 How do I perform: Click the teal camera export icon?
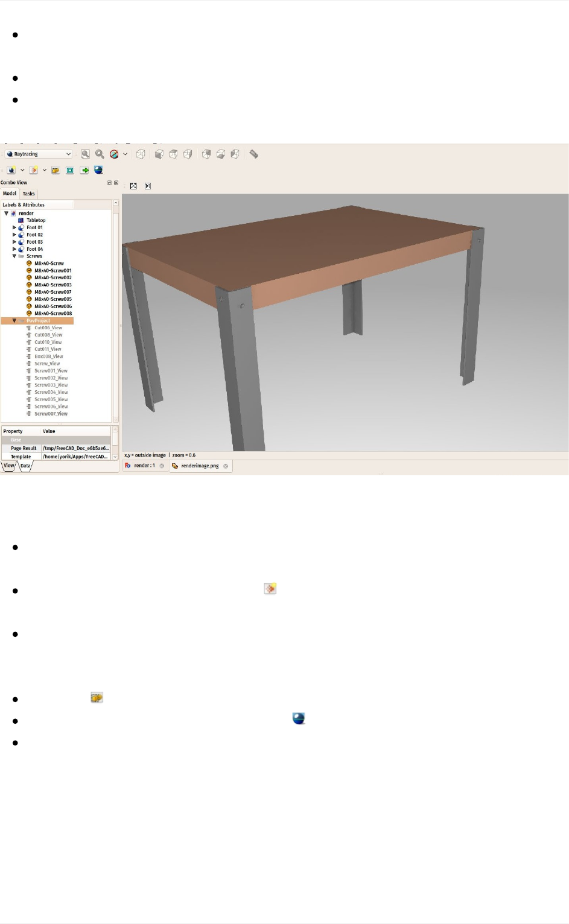pos(70,170)
